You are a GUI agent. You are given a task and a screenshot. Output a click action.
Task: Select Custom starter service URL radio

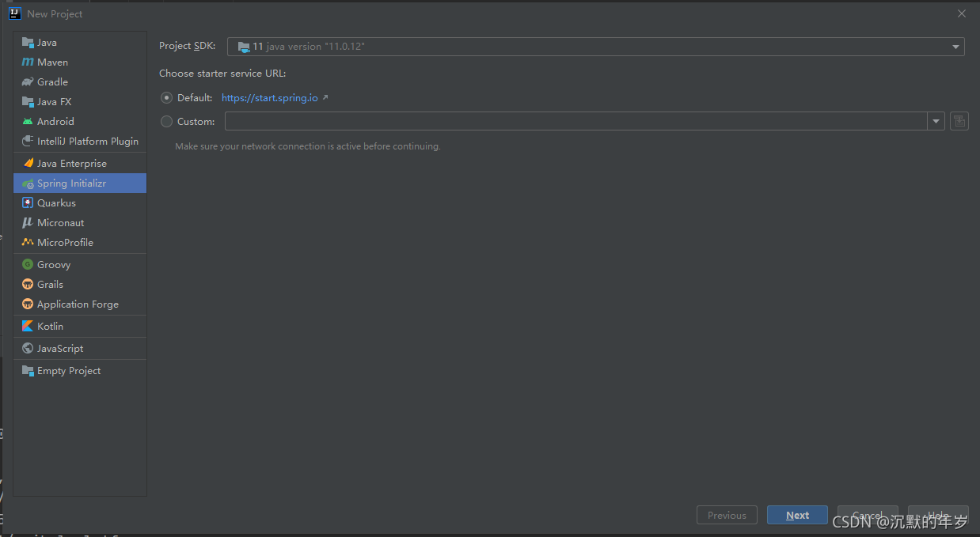tap(166, 122)
